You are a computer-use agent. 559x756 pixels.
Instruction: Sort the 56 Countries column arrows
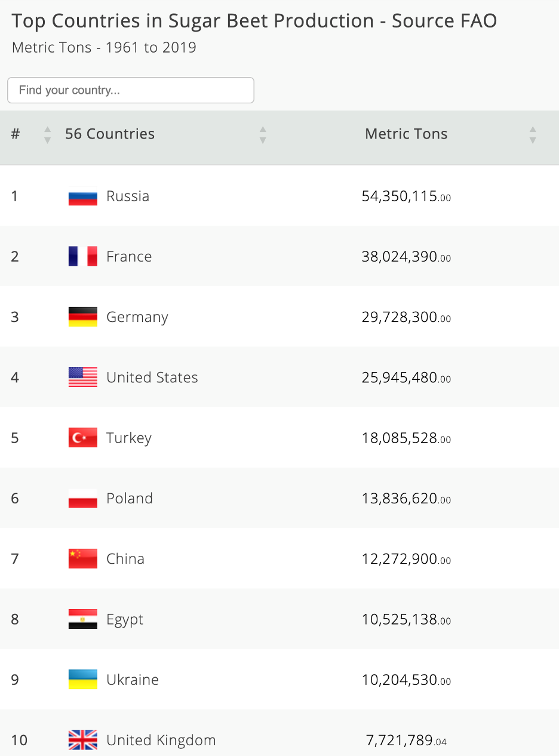[x=263, y=135]
